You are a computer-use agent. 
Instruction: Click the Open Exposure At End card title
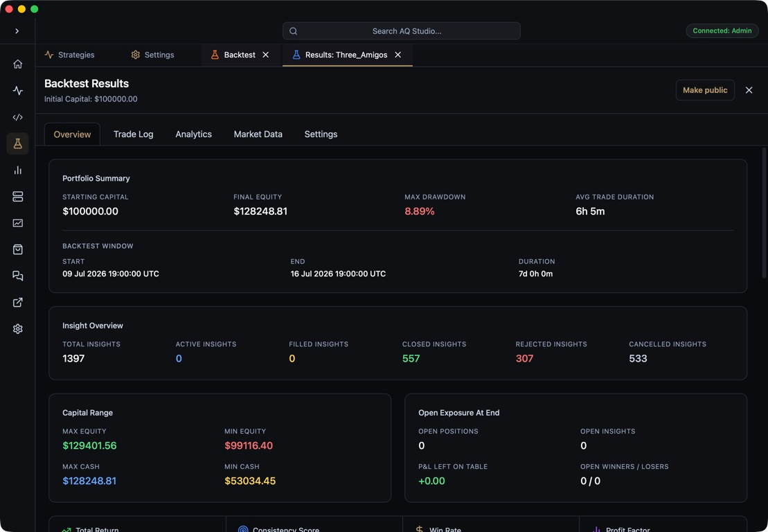[459, 413]
